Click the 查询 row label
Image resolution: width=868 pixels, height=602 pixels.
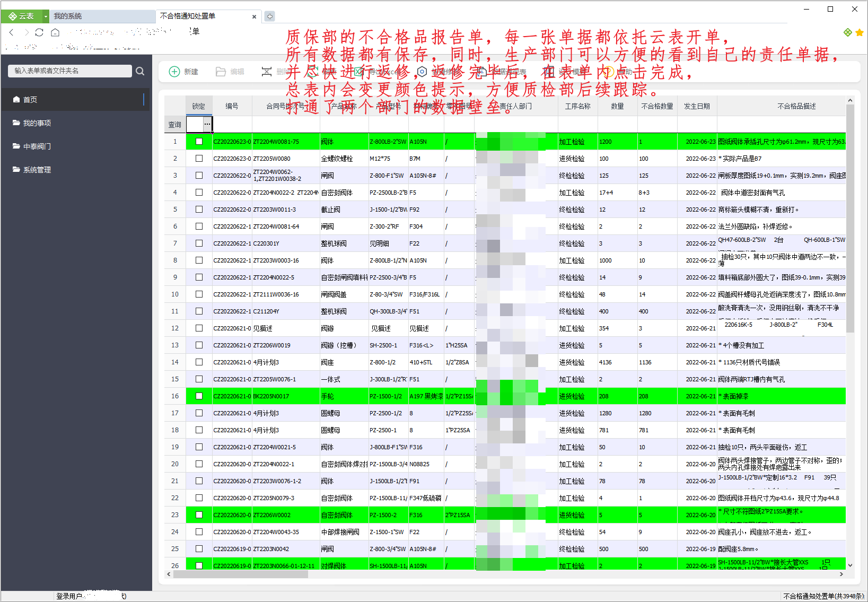click(175, 125)
